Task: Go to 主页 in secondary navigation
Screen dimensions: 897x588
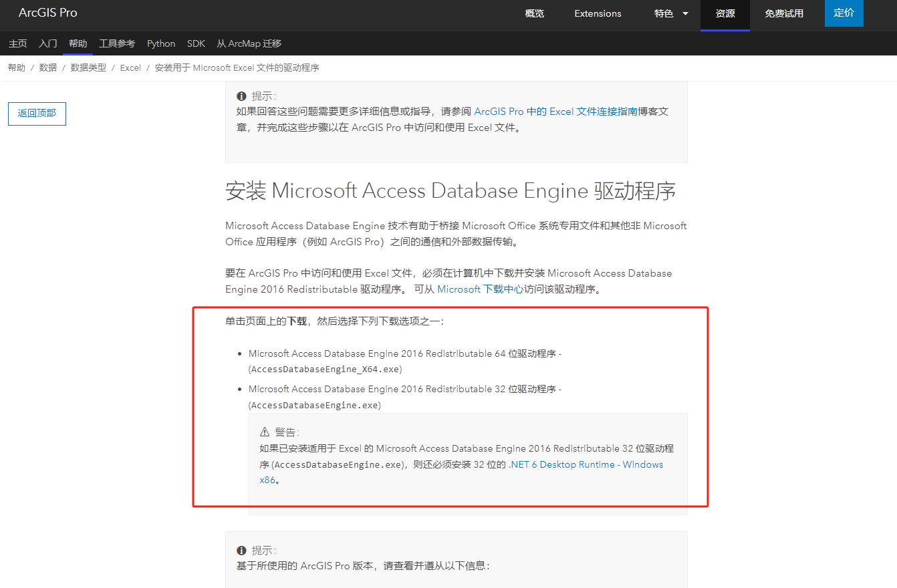Action: [x=18, y=43]
